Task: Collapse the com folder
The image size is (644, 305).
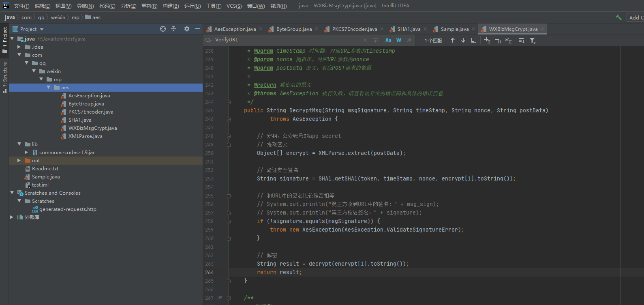Action: 19,55
